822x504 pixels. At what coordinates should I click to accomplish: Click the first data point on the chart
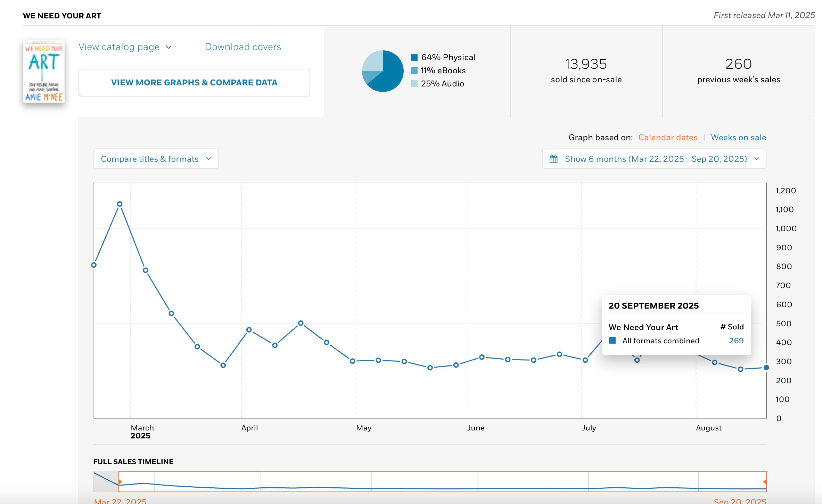coord(94,265)
